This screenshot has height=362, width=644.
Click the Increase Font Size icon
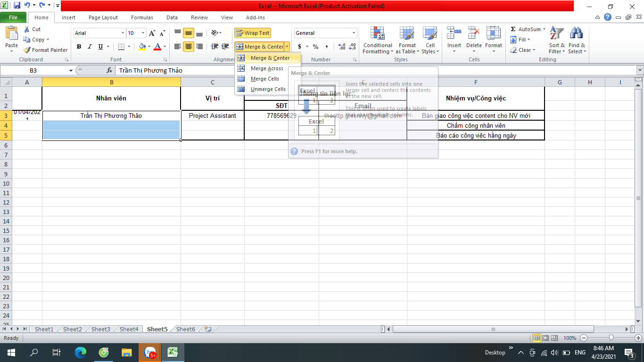tap(152, 33)
